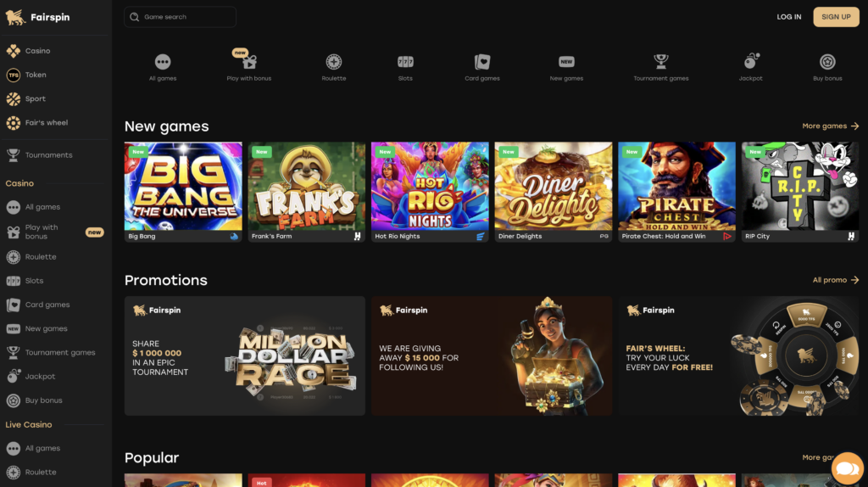The width and height of the screenshot is (868, 487).
Task: Open Card games in the sidebar
Action: click(37, 305)
